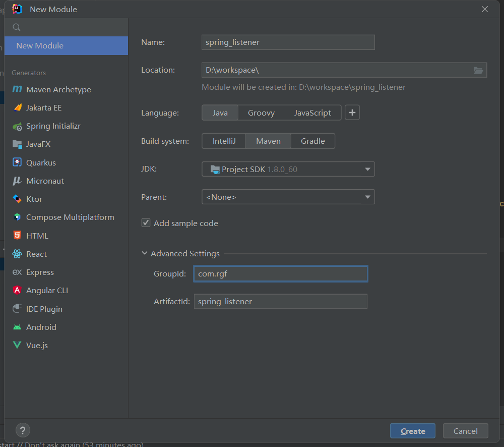Open the JDK Project SDK dropdown

[x=288, y=169]
